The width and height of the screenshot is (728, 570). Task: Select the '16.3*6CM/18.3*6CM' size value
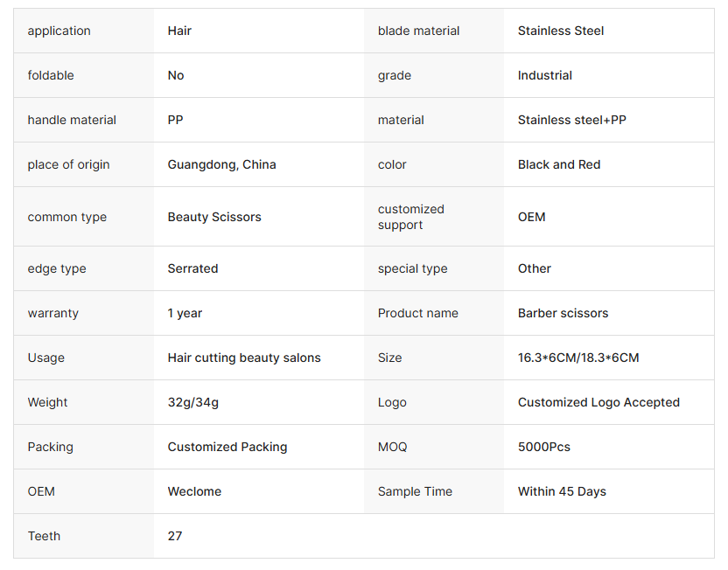(x=577, y=358)
